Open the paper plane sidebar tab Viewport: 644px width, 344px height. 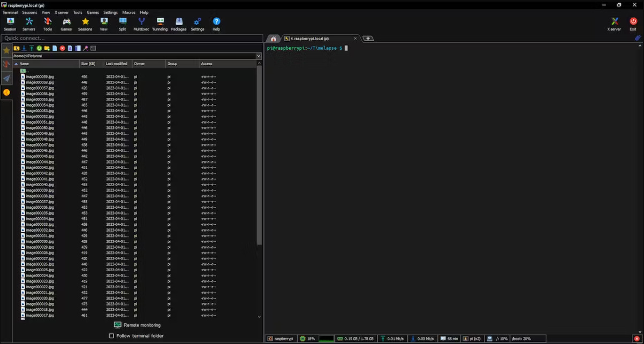click(6, 79)
